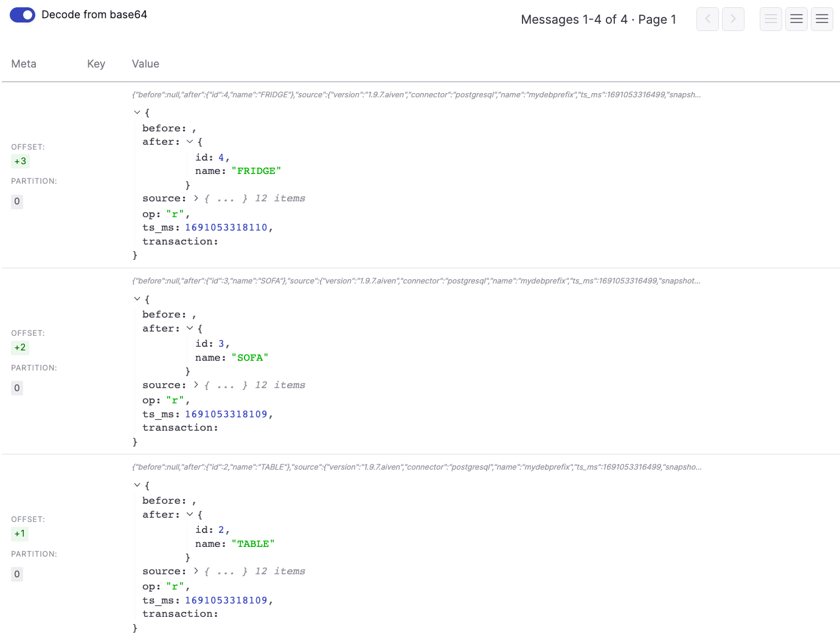This screenshot has height=640, width=840.
Task: Click the next page navigation arrow
Action: (x=733, y=19)
